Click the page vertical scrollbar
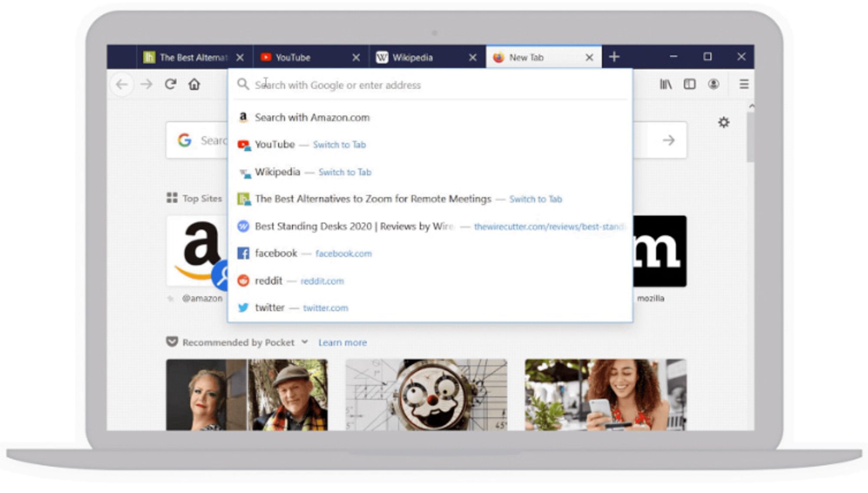868x493 pixels. 751,137
